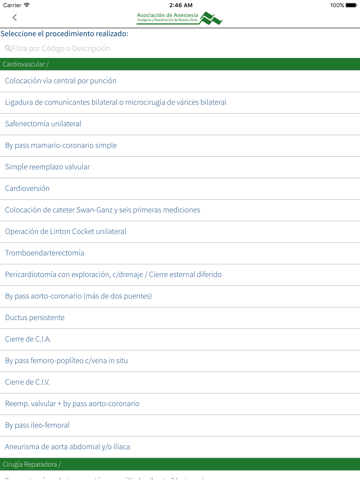Choose Aneurisma de aorta abdomial y/o ilíaca

click(x=180, y=447)
